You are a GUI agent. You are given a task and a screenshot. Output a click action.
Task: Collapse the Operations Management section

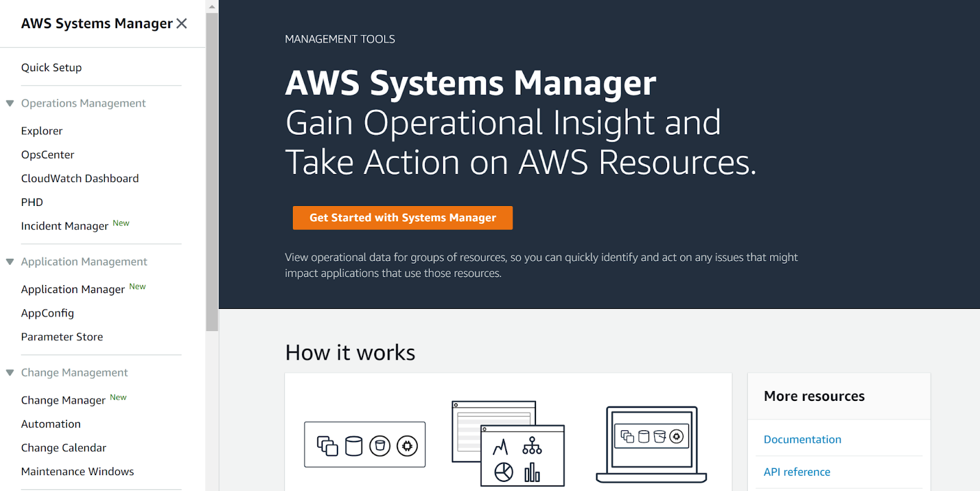tap(10, 104)
